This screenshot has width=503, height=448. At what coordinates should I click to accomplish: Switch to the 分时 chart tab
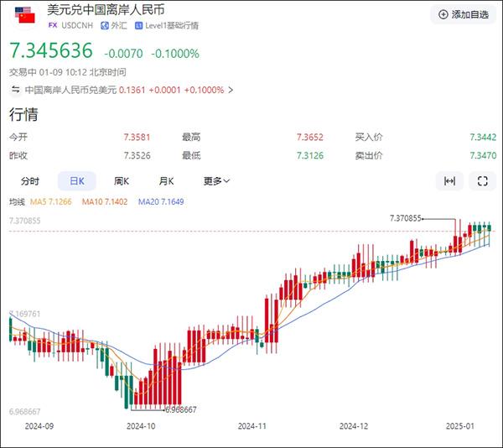click(30, 181)
